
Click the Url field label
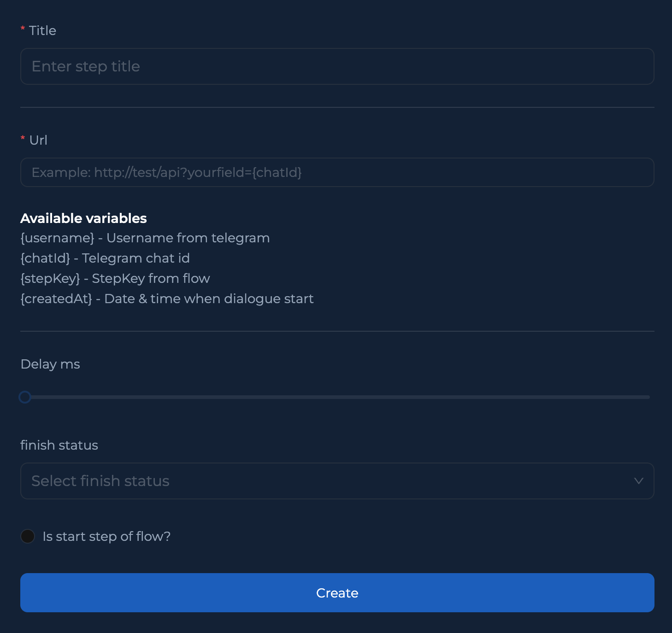(x=38, y=140)
